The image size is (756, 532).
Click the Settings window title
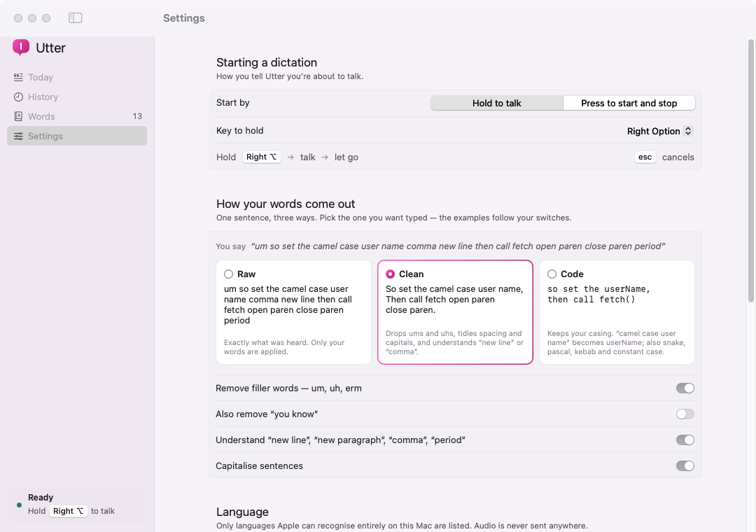(183, 17)
